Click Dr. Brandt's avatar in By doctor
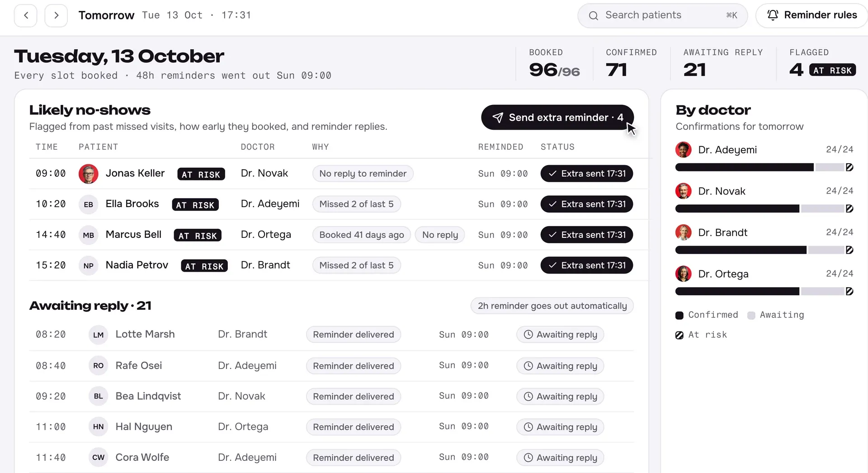The width and height of the screenshot is (868, 473). coord(684,232)
